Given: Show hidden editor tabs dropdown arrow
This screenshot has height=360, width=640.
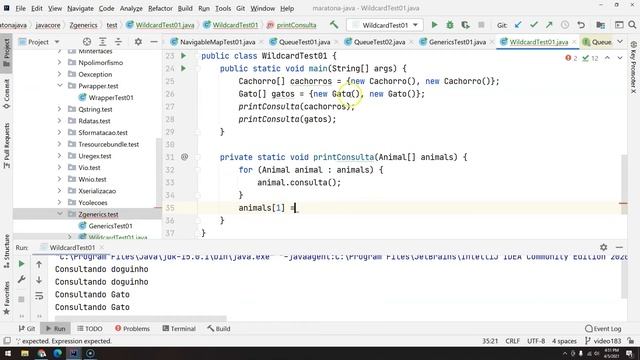Looking at the screenshot, I should [620, 42].
